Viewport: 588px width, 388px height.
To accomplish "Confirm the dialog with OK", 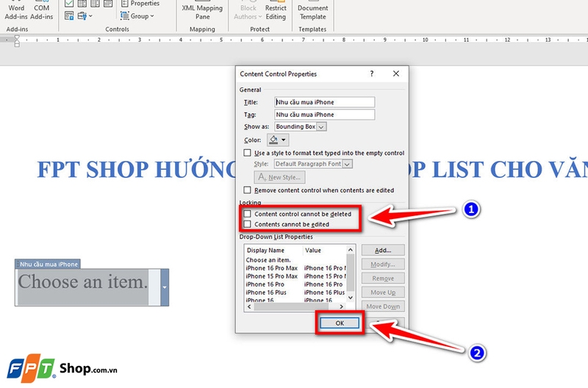I will click(x=340, y=323).
